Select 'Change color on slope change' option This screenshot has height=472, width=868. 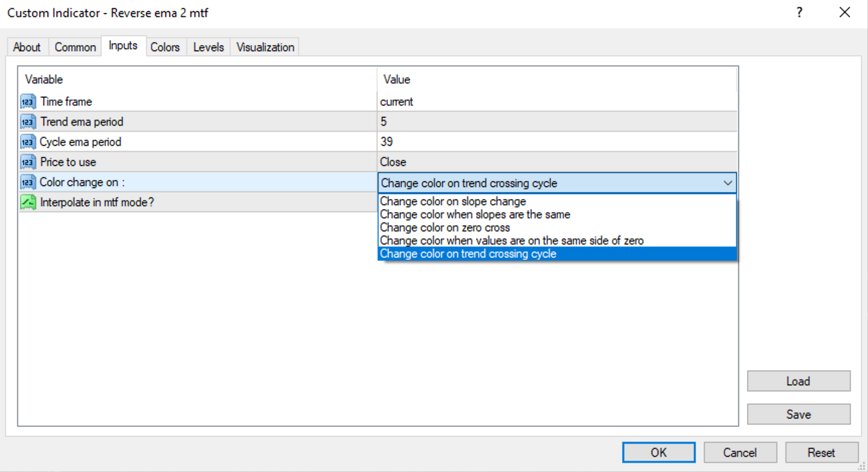pyautogui.click(x=453, y=201)
